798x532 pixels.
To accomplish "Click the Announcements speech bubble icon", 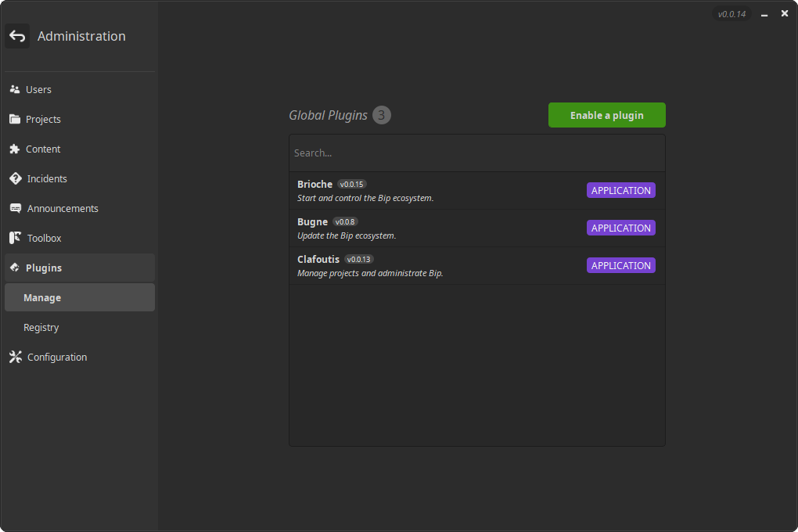I will pos(15,208).
